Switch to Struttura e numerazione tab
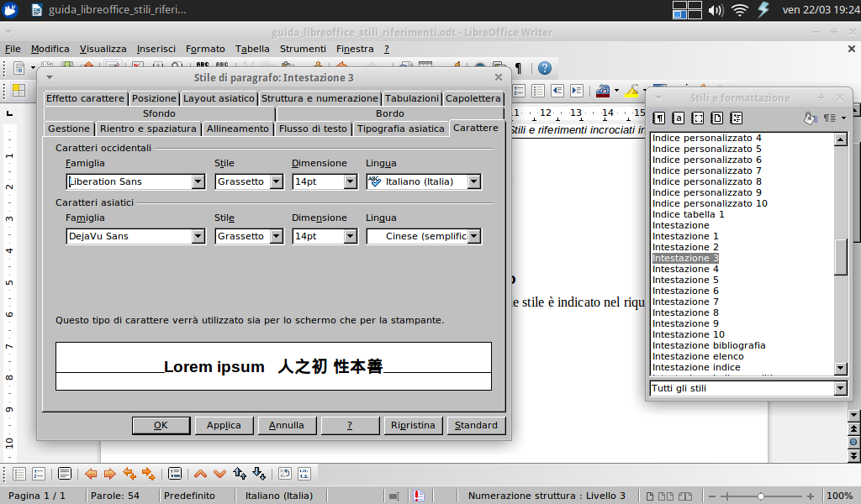Screen dimensions: 861x504 pos(320,98)
